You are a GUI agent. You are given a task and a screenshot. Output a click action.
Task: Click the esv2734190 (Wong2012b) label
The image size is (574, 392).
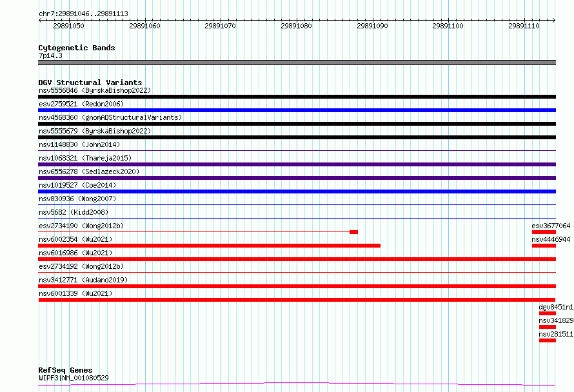81,226
